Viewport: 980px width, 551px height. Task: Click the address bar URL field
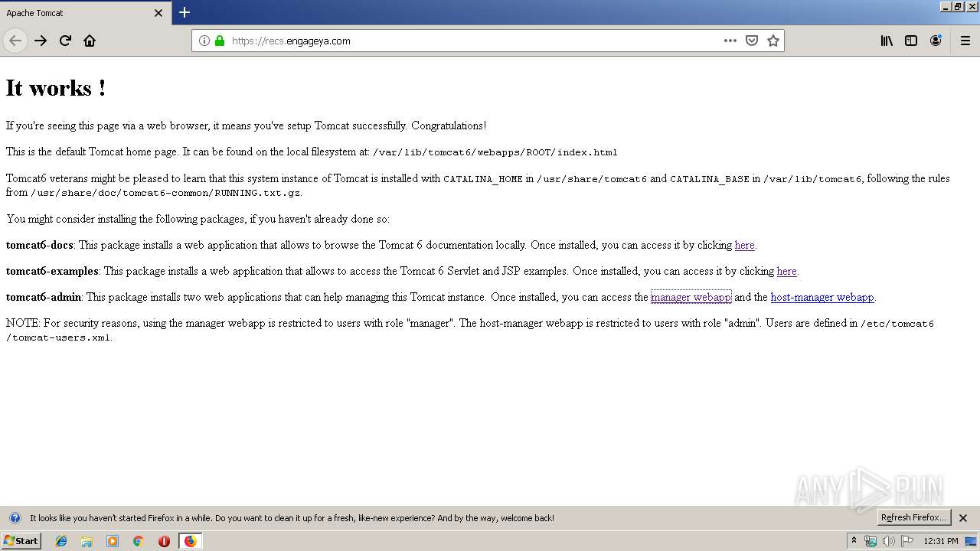[x=475, y=41]
